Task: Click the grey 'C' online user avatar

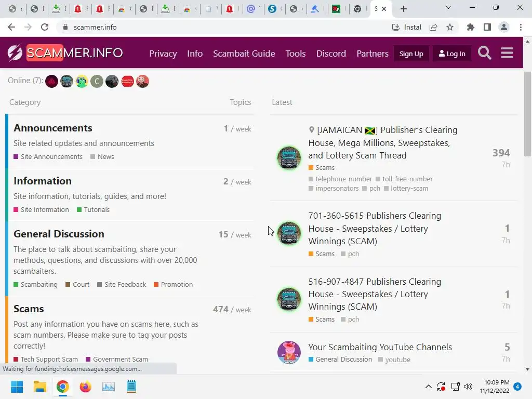Action: [97, 82]
